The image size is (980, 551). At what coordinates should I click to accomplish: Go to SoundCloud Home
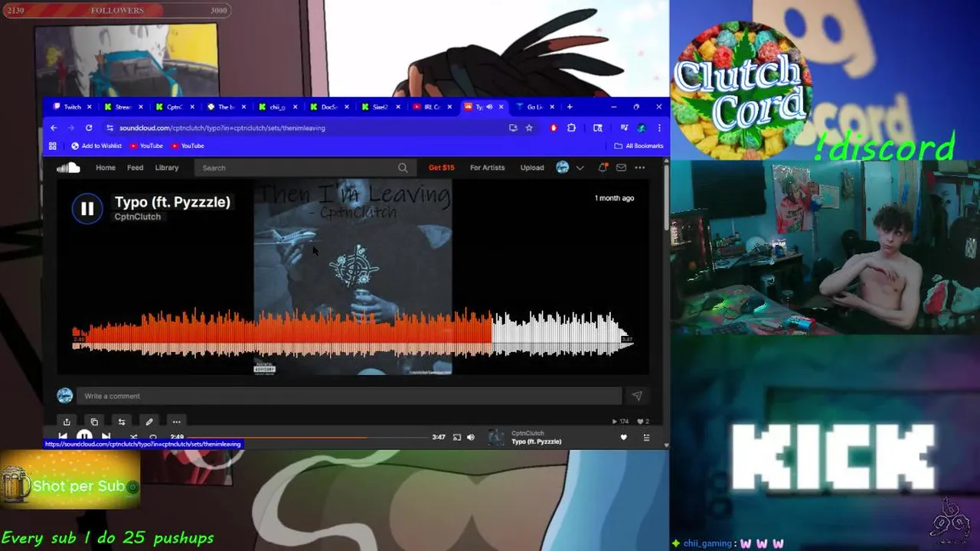click(106, 168)
